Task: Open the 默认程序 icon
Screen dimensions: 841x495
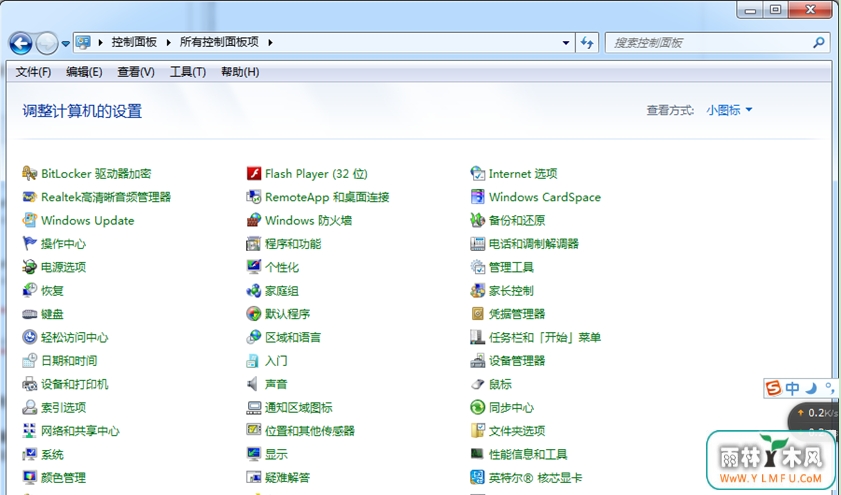Action: (x=253, y=314)
